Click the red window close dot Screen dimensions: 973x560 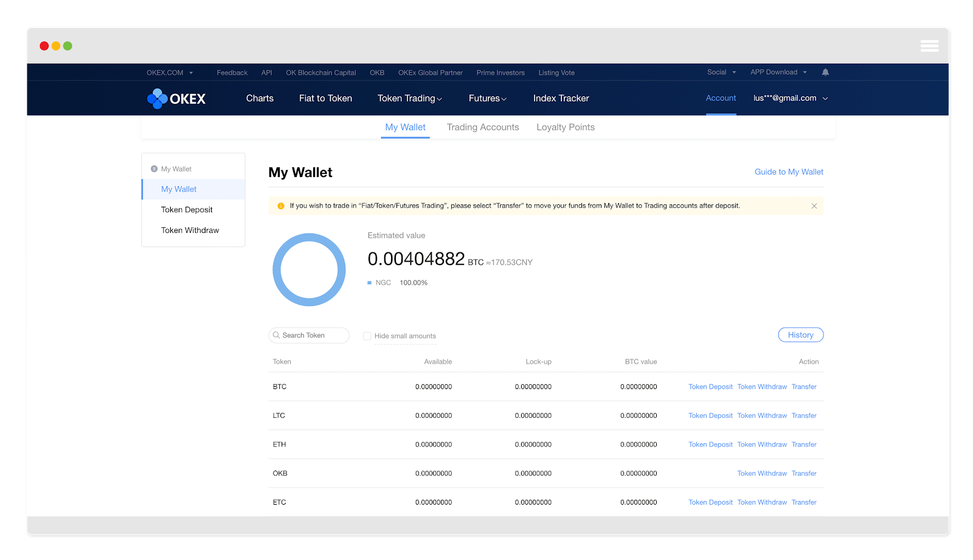pyautogui.click(x=44, y=46)
